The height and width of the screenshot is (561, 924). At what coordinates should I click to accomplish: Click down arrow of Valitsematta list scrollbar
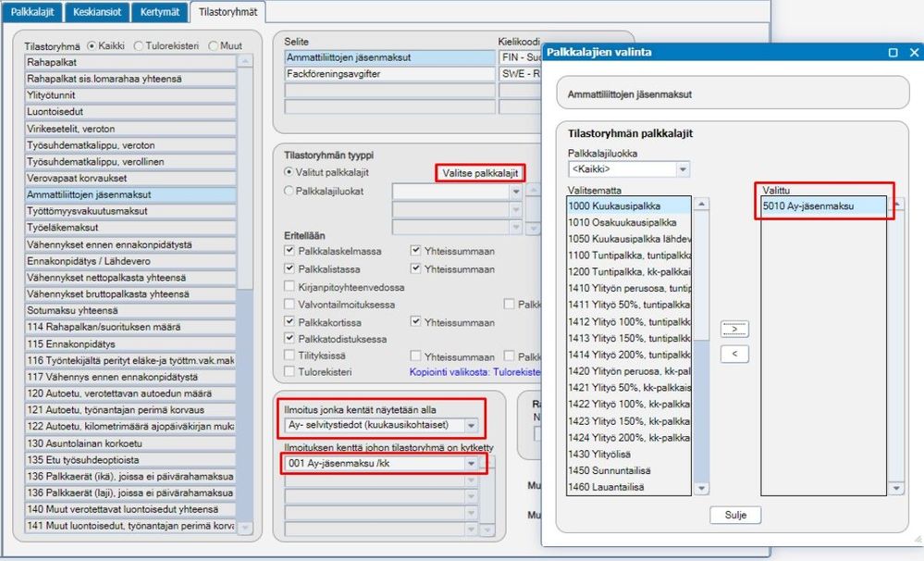point(701,488)
